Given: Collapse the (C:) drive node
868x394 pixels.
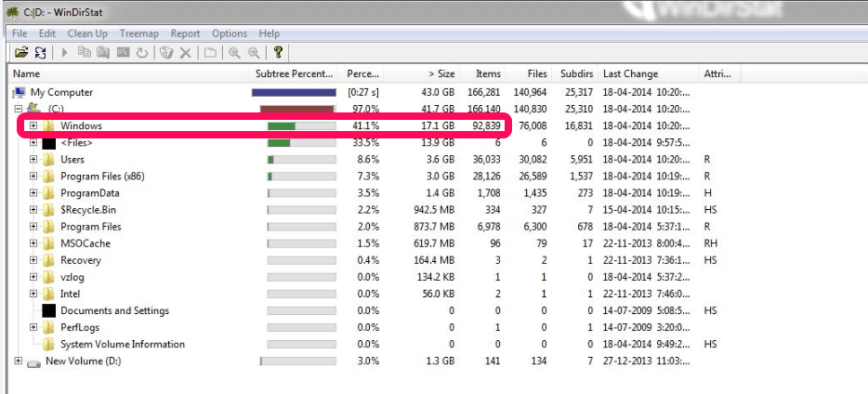Looking at the screenshot, I should click(x=19, y=109).
